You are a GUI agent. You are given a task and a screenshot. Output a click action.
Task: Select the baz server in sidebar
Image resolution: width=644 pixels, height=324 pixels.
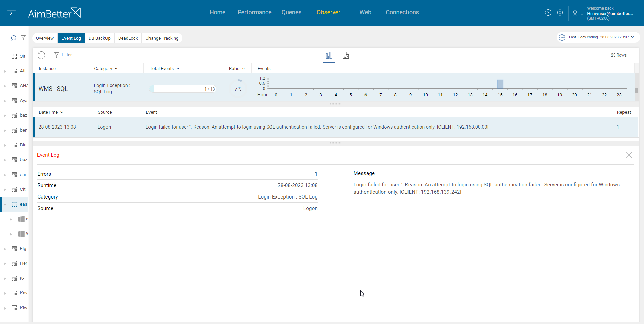coord(19,115)
